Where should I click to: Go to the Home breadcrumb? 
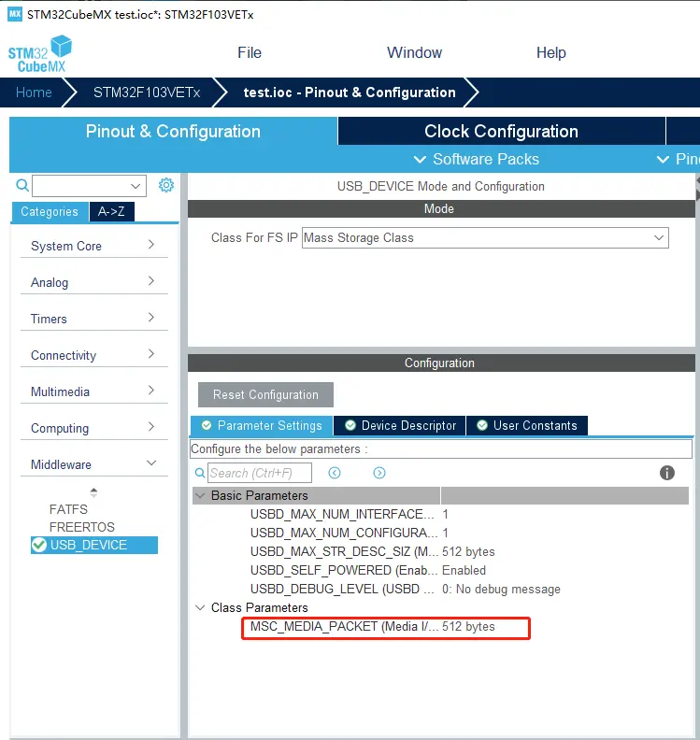[34, 92]
